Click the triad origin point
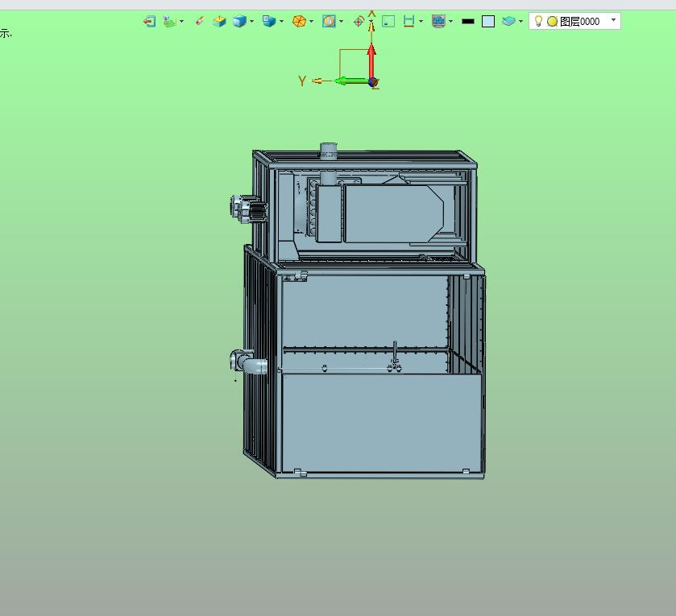The height and width of the screenshot is (616, 676). [x=374, y=82]
